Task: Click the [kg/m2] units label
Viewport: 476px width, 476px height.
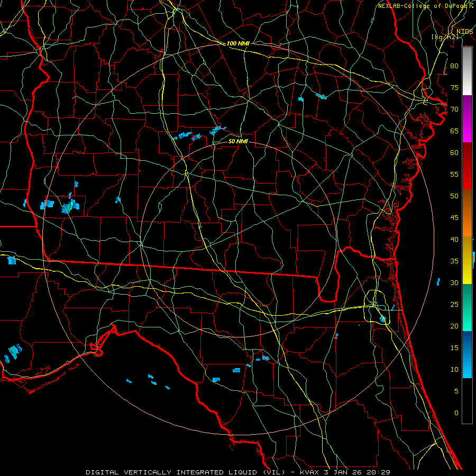Action: click(445, 36)
